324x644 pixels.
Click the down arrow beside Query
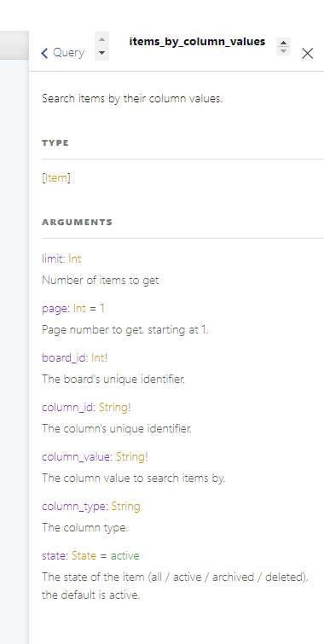101,53
